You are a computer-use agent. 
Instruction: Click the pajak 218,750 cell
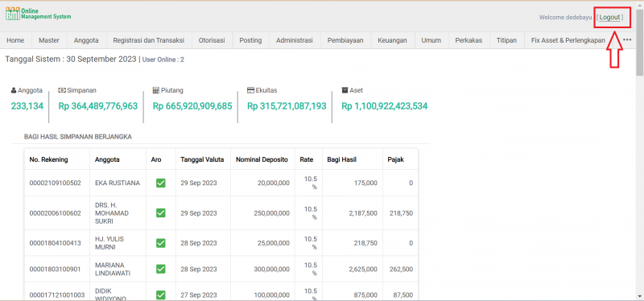pos(401,213)
